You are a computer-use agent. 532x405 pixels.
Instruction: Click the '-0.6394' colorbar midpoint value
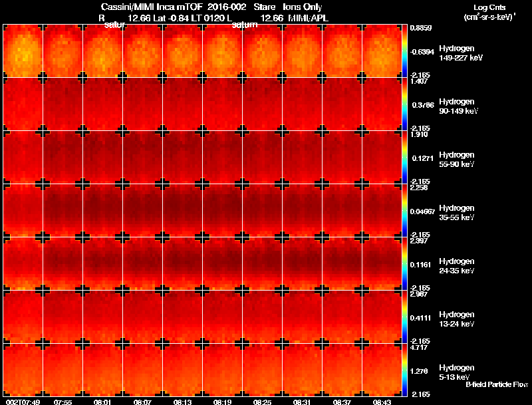pyautogui.click(x=422, y=52)
